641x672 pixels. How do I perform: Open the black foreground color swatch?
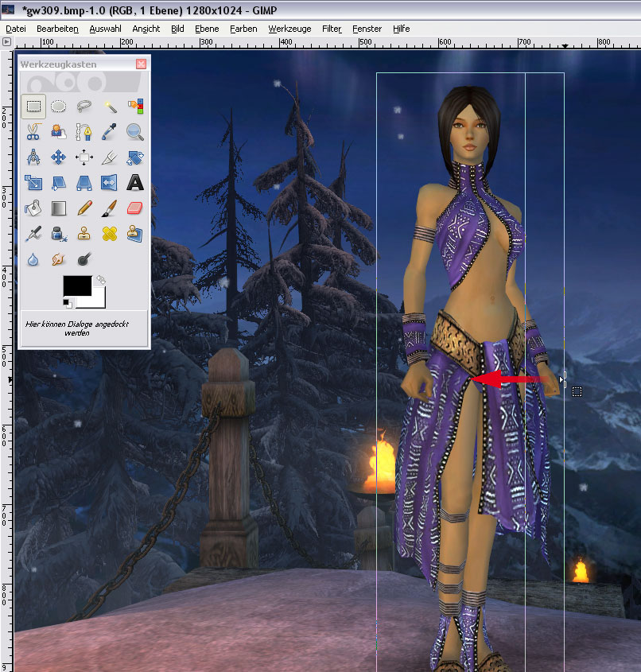click(76, 286)
